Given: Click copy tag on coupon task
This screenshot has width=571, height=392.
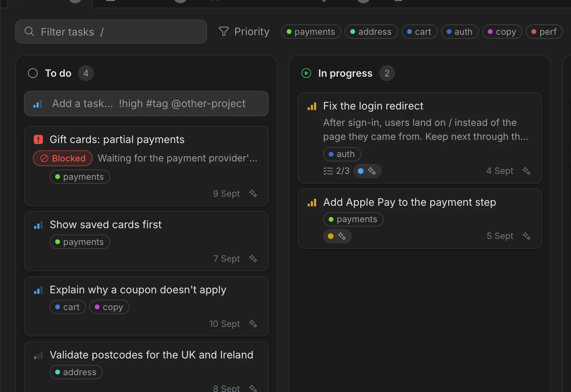Looking at the screenshot, I should pyautogui.click(x=109, y=307).
